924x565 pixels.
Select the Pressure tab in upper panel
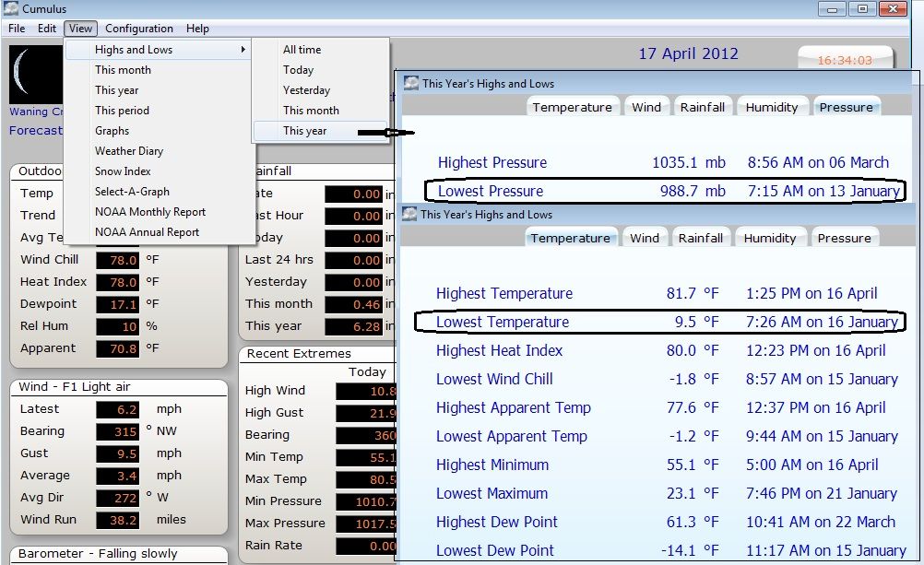[x=846, y=107]
